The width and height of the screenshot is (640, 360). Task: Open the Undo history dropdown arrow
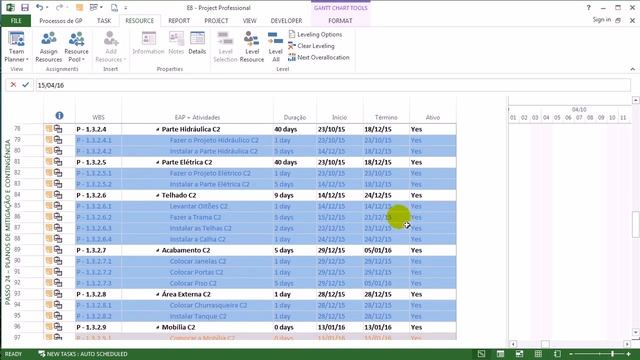(47, 7)
